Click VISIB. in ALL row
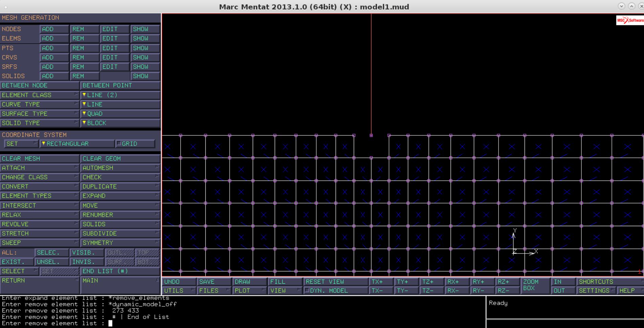Screen dimensions: 644x328 (x=87, y=253)
